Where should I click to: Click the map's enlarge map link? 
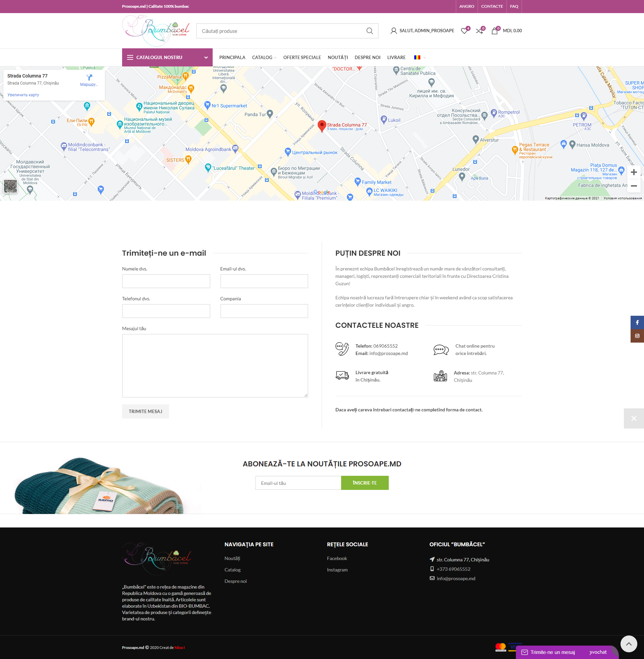coord(23,95)
